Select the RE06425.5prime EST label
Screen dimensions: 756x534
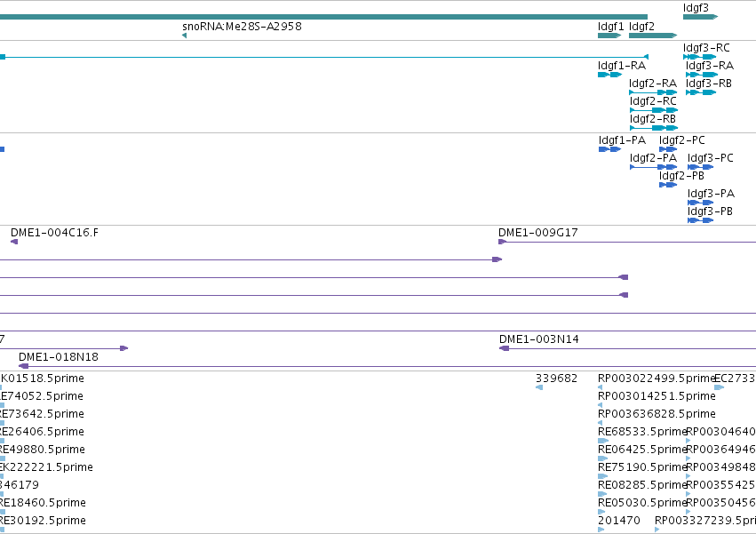[x=641, y=450]
